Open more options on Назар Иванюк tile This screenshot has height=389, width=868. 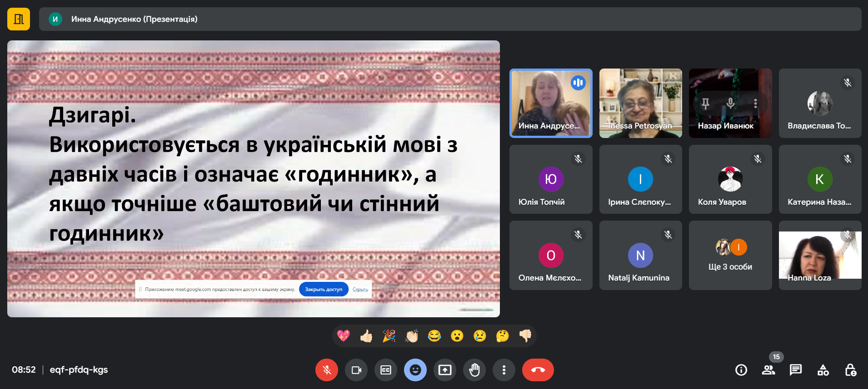(755, 103)
